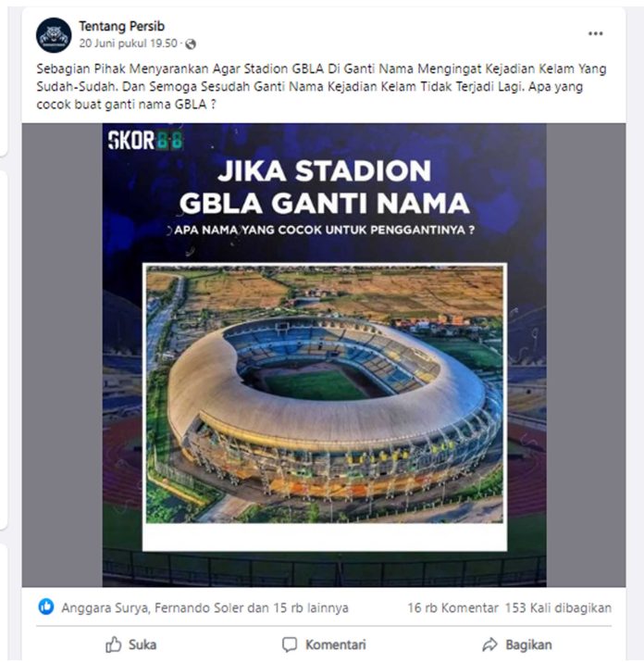Open the post timestamp 20 Juni pukul 19.50
This screenshot has width=644, height=662.
[x=128, y=44]
